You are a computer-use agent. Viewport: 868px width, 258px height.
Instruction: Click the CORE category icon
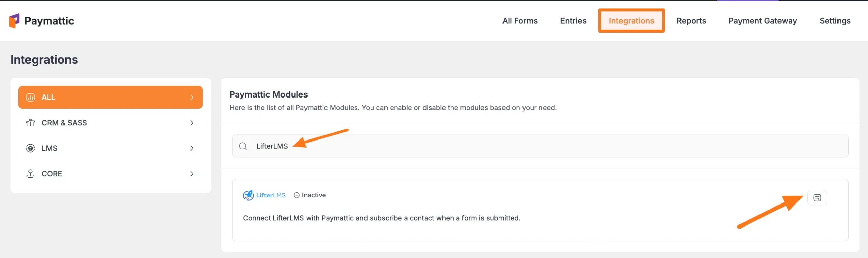[31, 174]
